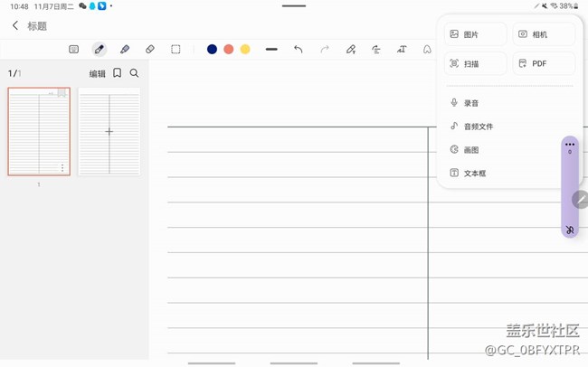The width and height of the screenshot is (588, 367).
Task: Click the bookmark icon in page panel
Action: (x=118, y=73)
